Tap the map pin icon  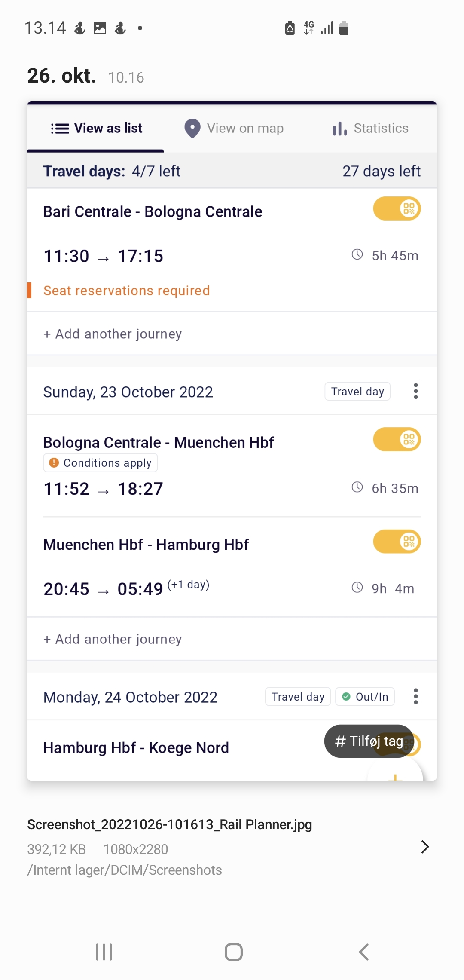coord(192,129)
